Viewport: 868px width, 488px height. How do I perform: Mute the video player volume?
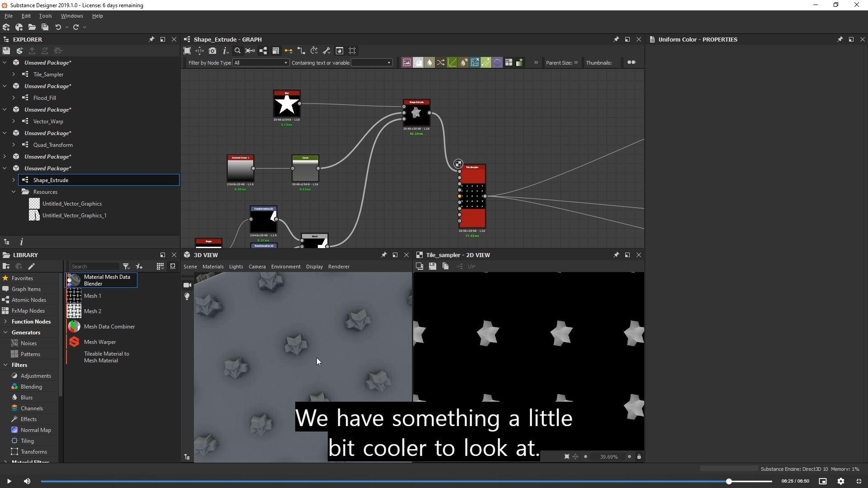27,481
